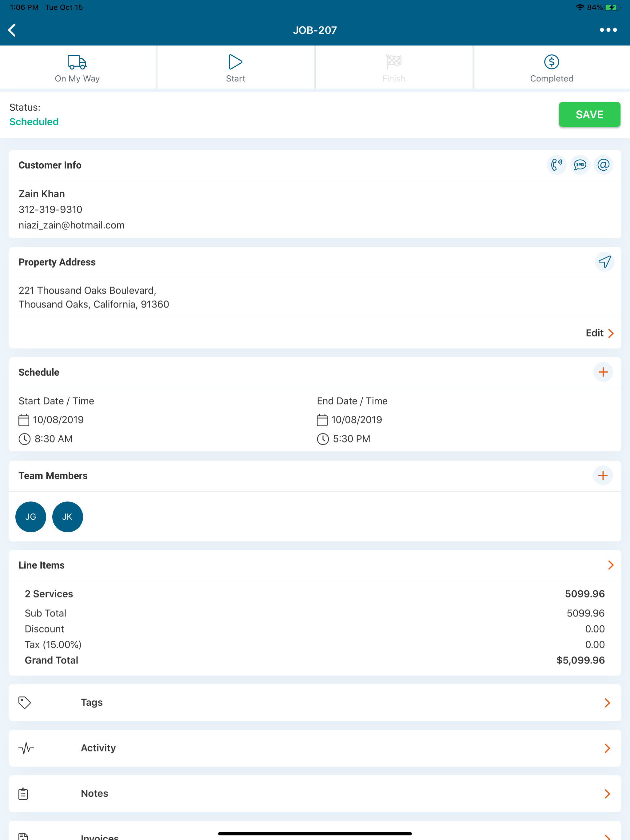
Task: Tap email niazi_zain@hotmail.com
Action: (x=72, y=225)
